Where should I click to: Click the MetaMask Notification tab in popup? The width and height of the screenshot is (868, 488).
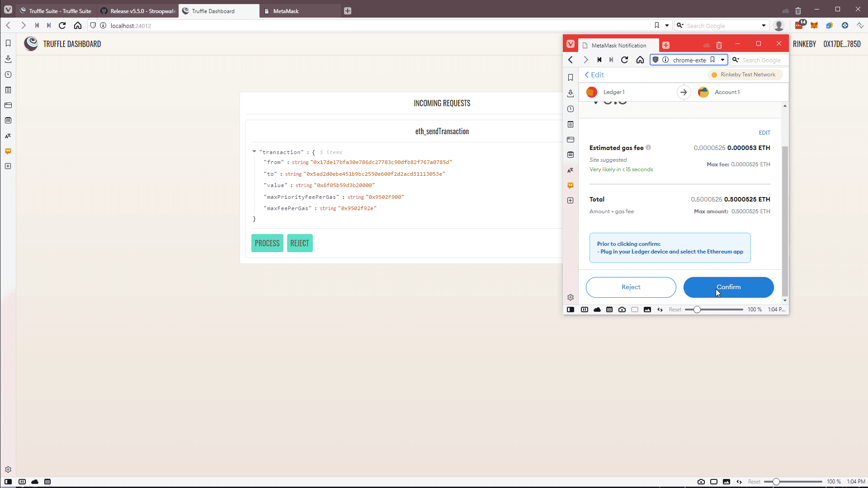tap(618, 45)
